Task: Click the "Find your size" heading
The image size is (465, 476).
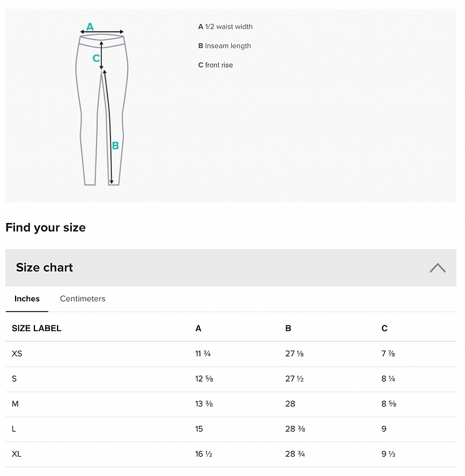Action: (46, 227)
